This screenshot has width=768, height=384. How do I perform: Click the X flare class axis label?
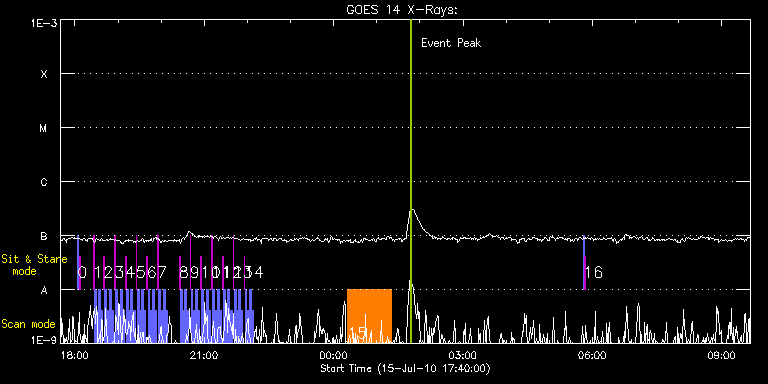coord(44,74)
